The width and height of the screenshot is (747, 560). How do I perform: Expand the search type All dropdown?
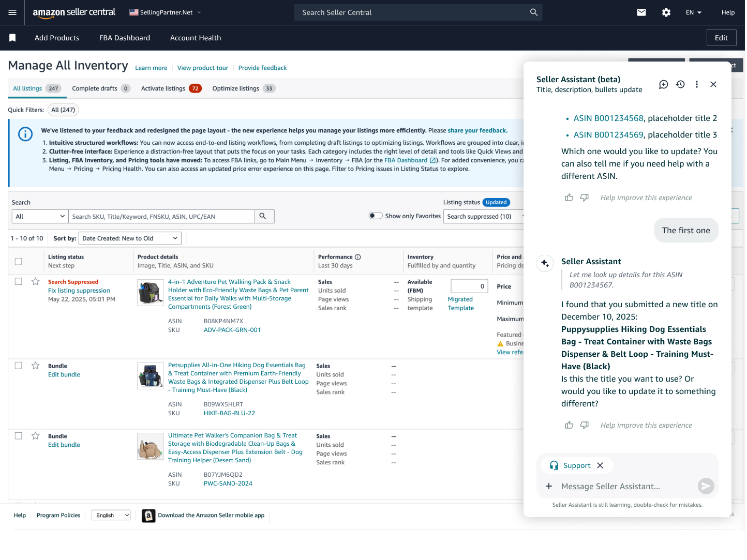point(40,216)
